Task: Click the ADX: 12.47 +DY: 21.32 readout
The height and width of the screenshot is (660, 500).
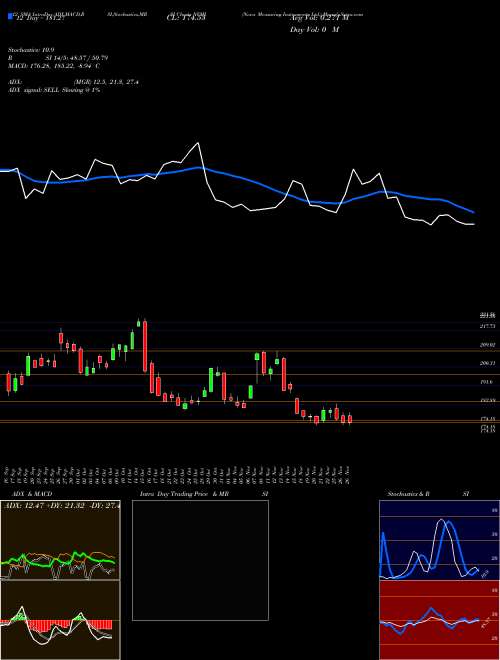Action: point(60,505)
